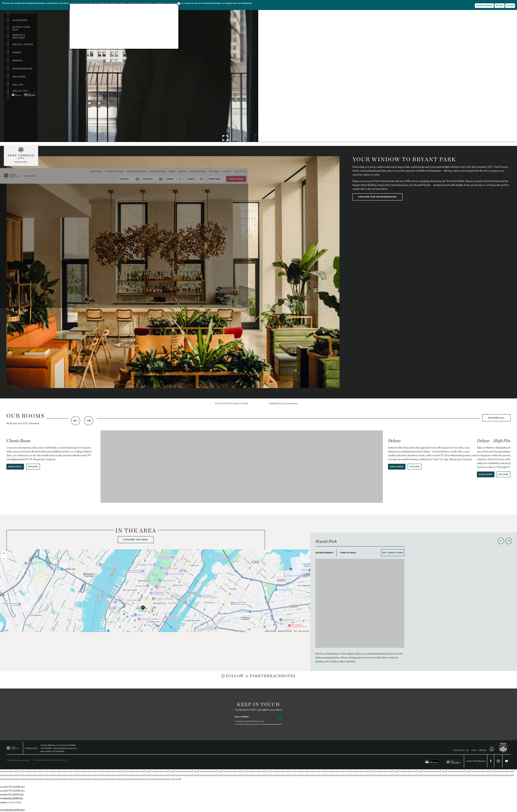The image size is (517, 812).
Task: Open Manage Settings for cookies
Action: click(x=484, y=5)
